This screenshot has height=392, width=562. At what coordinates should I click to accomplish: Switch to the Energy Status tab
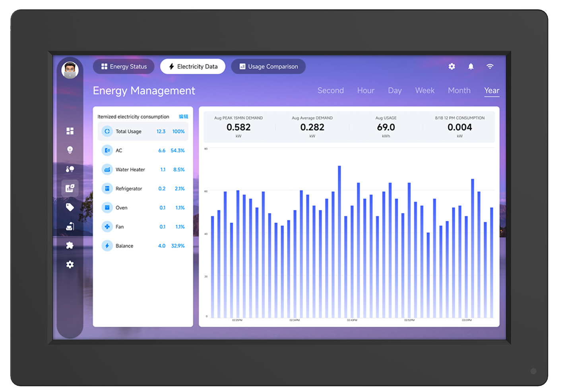pos(124,66)
